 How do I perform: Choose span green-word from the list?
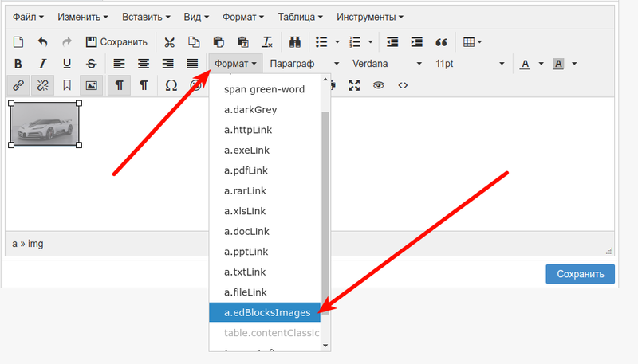tap(265, 89)
